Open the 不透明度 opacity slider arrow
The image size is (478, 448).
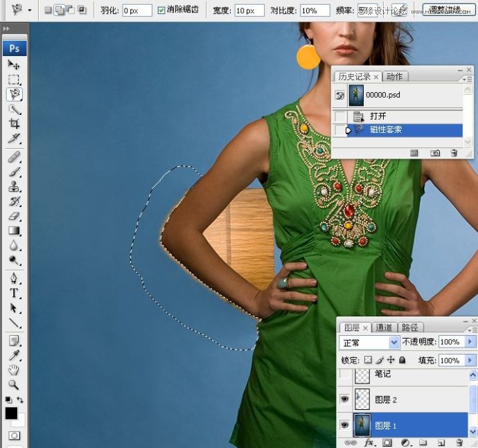click(470, 341)
